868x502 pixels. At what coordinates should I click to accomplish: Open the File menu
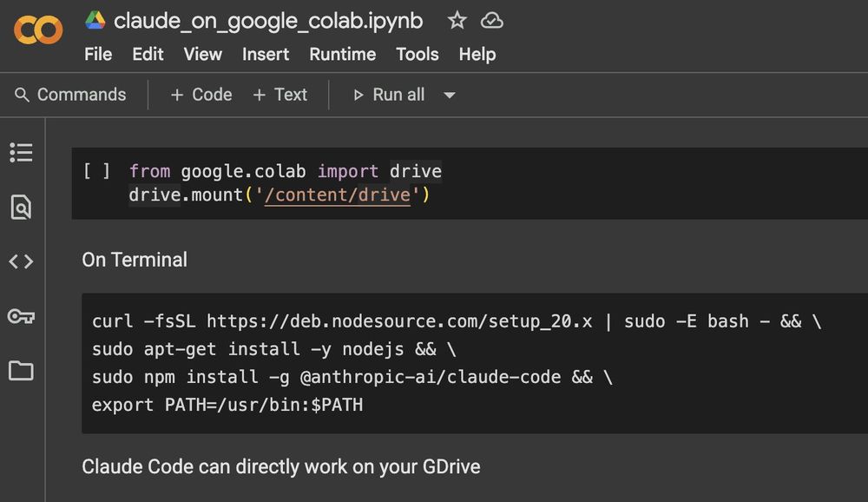click(98, 55)
